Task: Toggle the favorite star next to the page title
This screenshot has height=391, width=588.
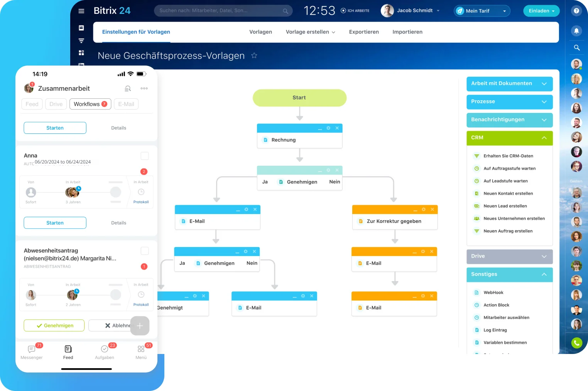Action: (254, 56)
